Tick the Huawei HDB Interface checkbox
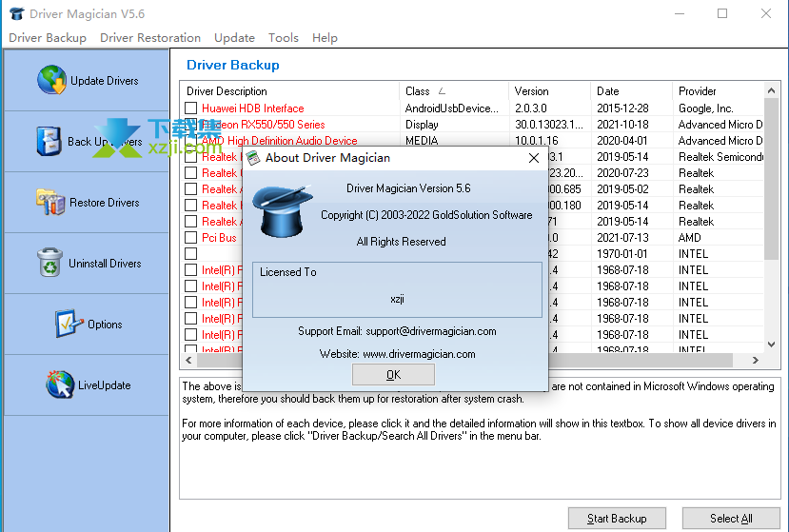The width and height of the screenshot is (789, 532). 190,108
